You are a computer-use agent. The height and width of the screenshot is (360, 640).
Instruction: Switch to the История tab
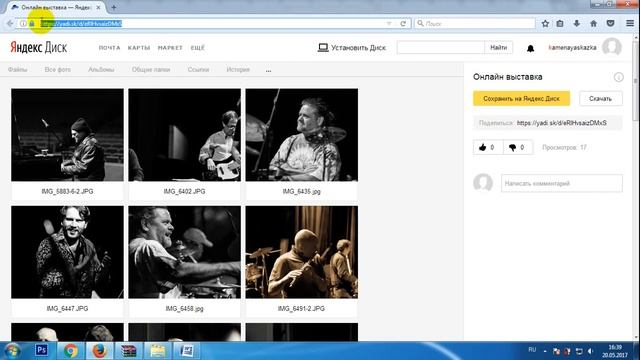238,70
